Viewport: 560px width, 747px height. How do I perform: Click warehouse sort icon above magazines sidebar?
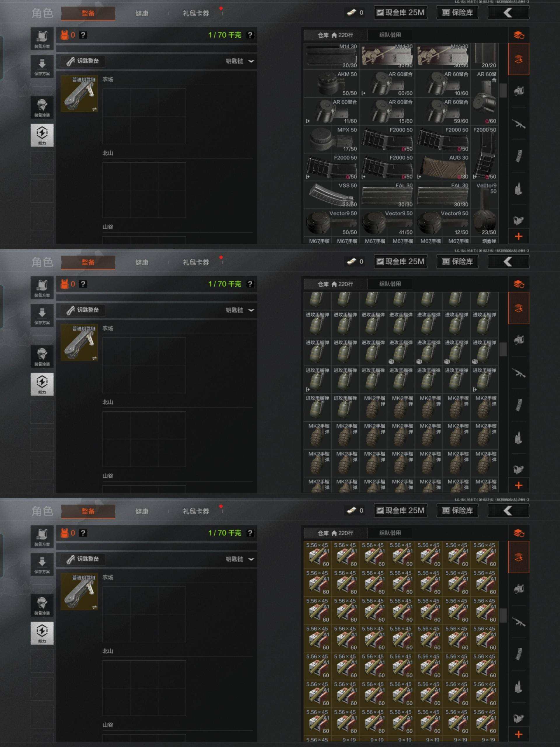click(x=519, y=35)
